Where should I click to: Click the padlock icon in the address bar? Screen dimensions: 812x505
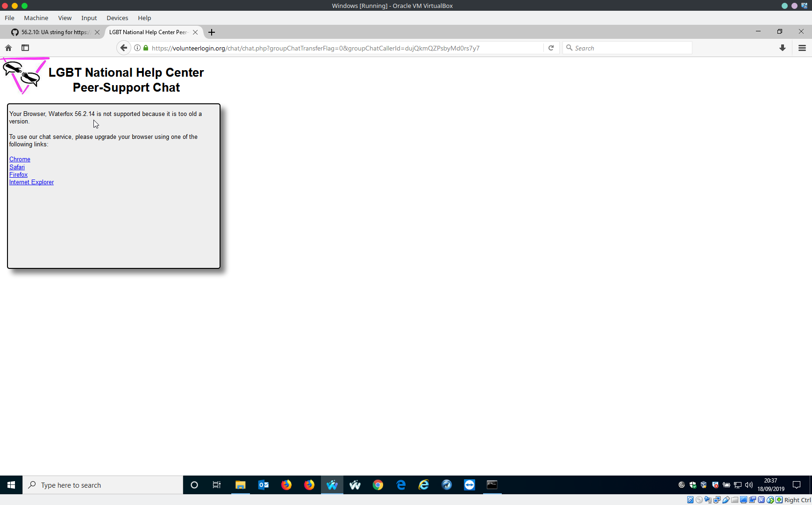tap(145, 48)
